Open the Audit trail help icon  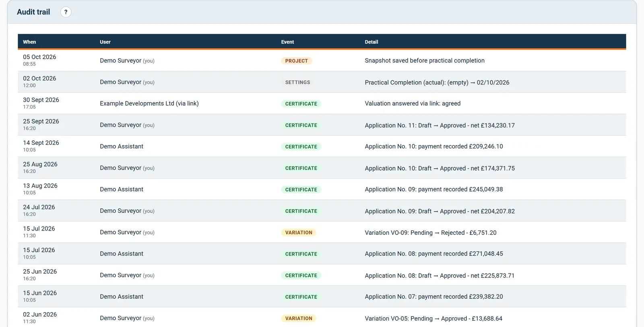66,12
